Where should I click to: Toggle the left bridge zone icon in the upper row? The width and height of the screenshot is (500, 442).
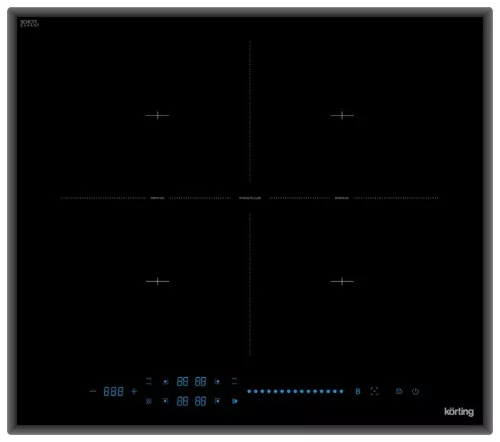pyautogui.click(x=149, y=381)
